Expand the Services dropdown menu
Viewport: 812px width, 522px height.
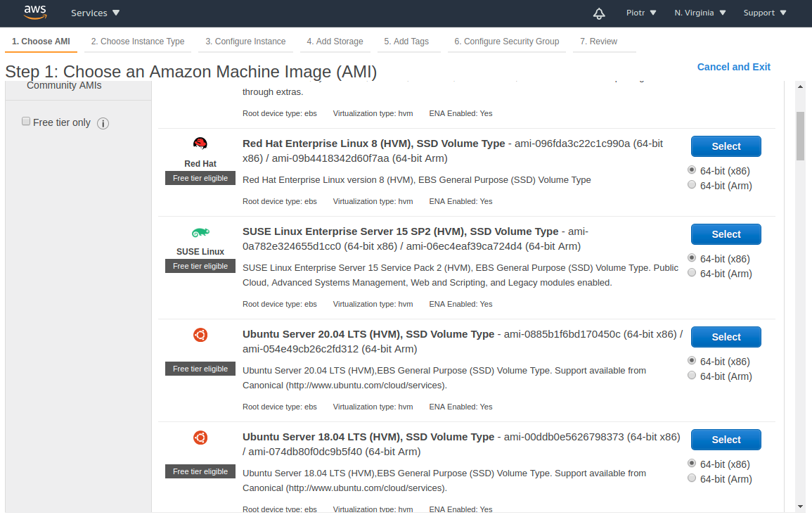[x=96, y=13]
